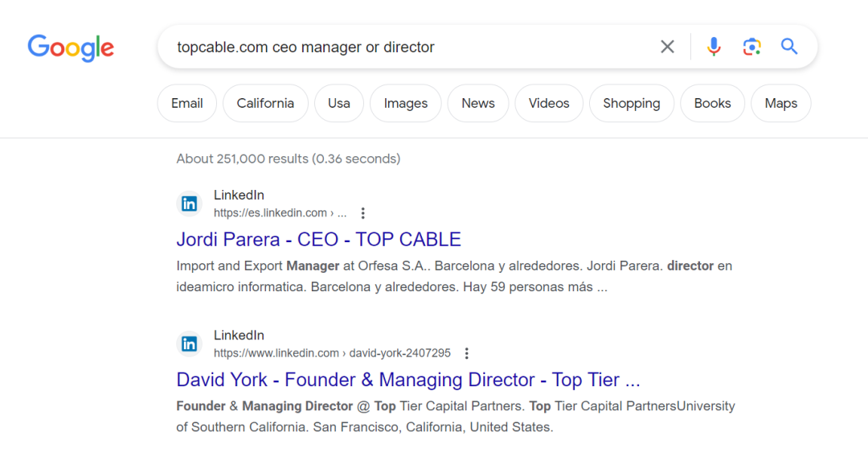Select the Images filter tab

click(x=406, y=103)
